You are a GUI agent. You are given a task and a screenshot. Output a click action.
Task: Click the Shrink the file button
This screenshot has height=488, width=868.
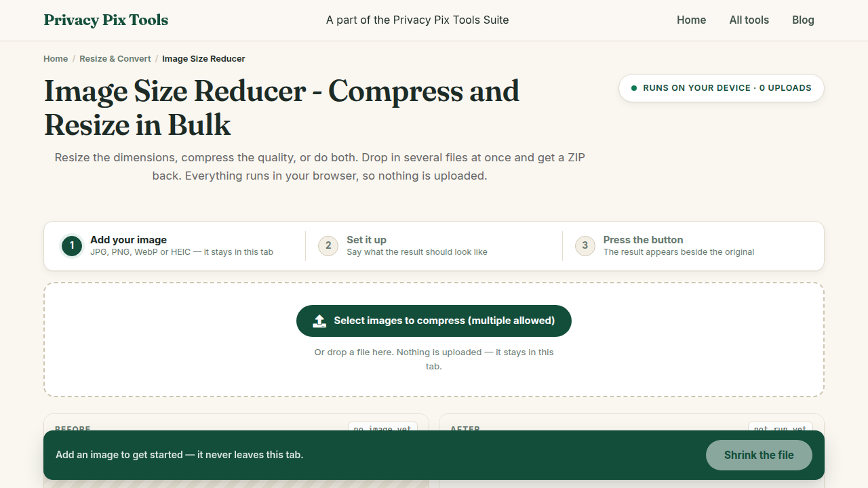(759, 455)
